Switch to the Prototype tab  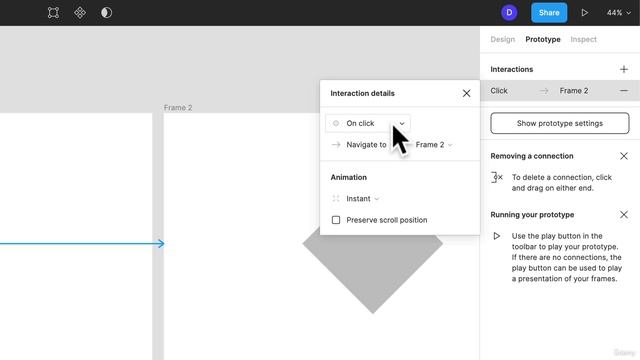click(x=542, y=39)
